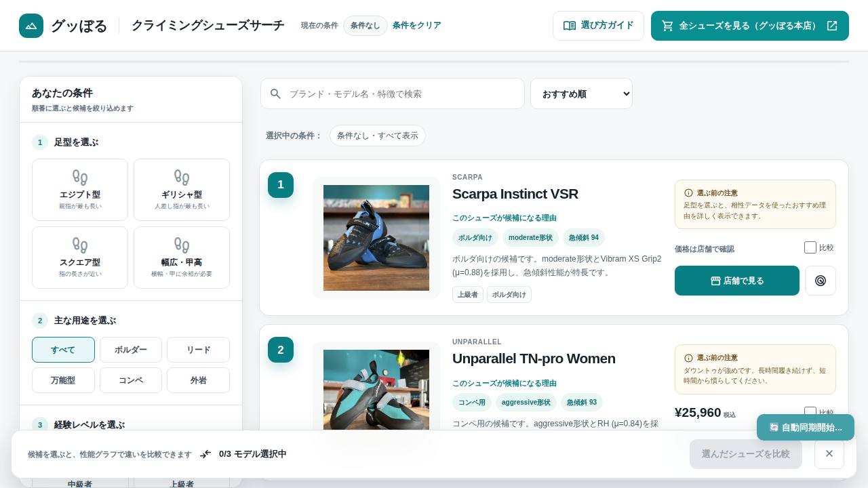Click クライミングシューズサーチ title
The height and width of the screenshot is (488, 868).
(x=208, y=26)
